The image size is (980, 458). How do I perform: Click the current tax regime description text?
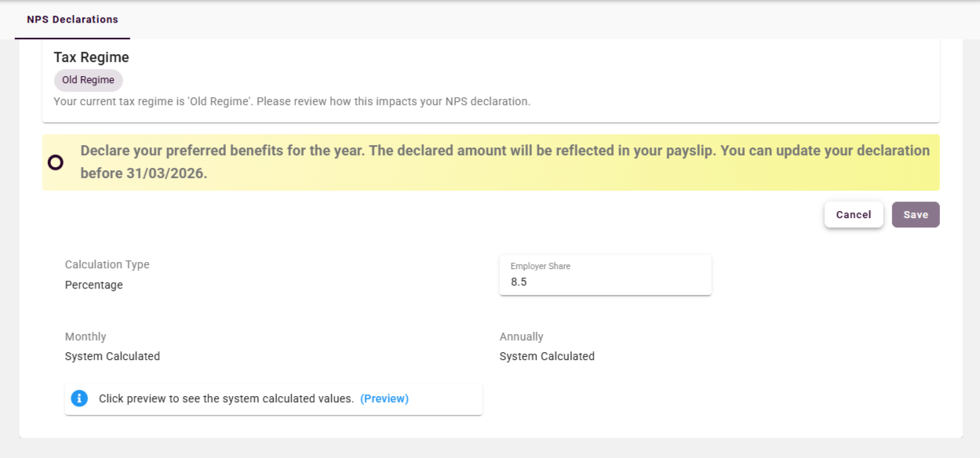(292, 101)
